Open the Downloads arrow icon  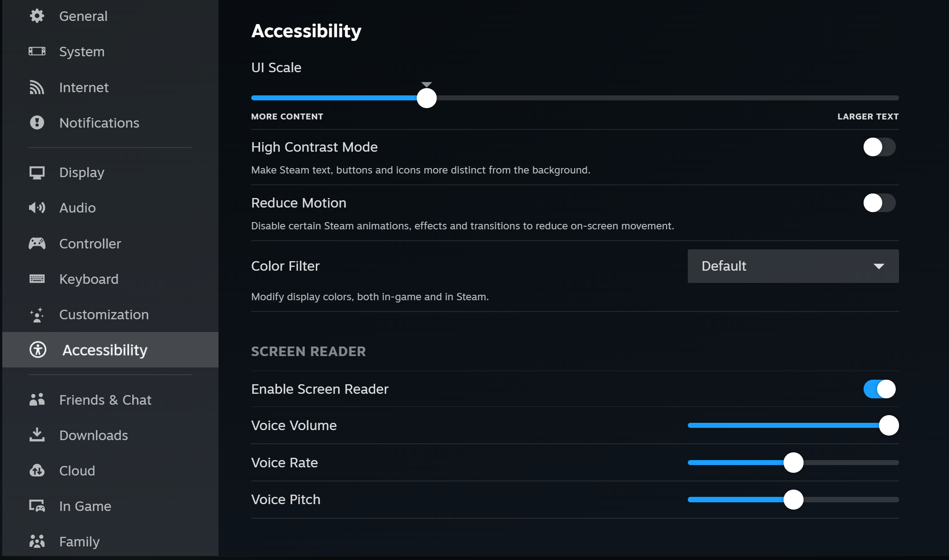coord(37,435)
